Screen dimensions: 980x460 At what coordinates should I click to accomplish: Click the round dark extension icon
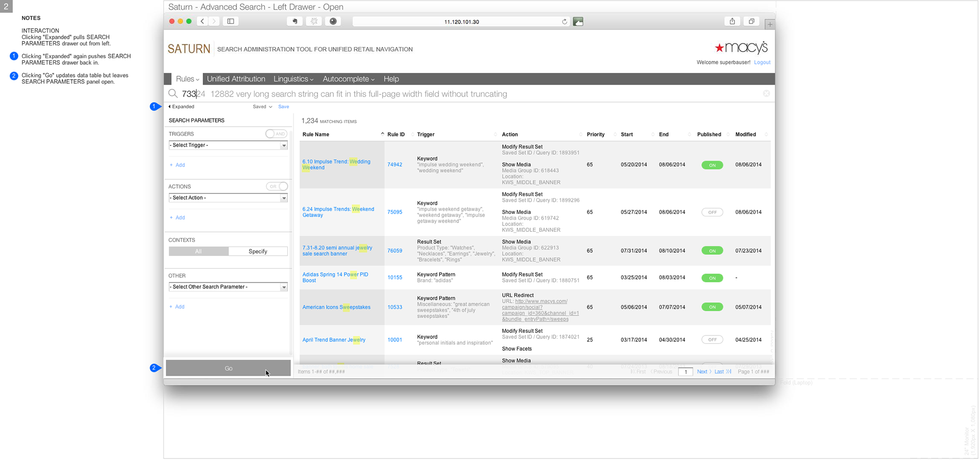tap(333, 21)
